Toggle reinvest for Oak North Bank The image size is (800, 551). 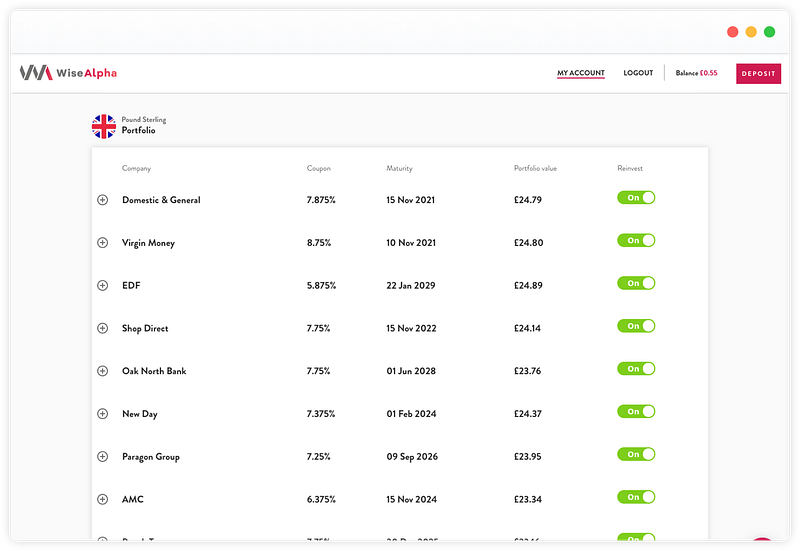636,368
